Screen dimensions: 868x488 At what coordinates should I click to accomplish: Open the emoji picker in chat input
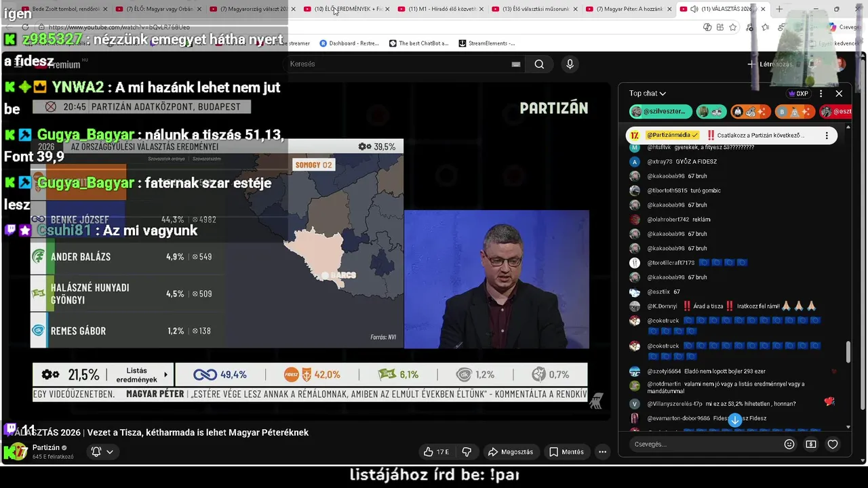(x=789, y=444)
